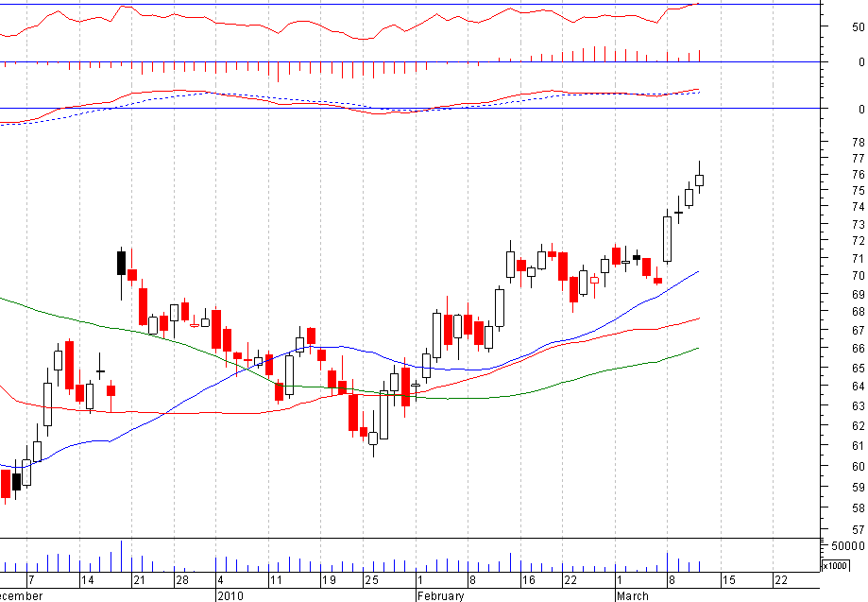Screen dimensions: 868x602
Task: Click the 68 price axis value
Action: (x=858, y=312)
